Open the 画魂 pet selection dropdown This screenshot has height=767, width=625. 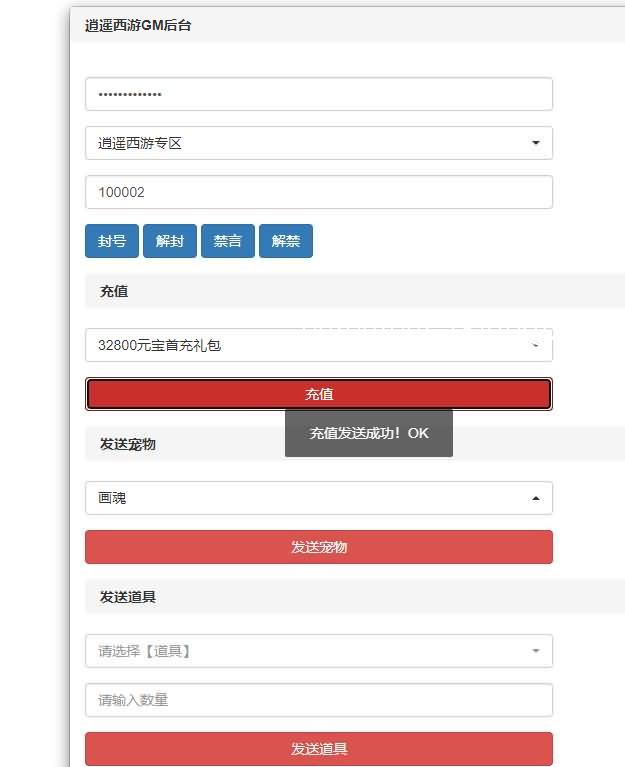pos(319,498)
